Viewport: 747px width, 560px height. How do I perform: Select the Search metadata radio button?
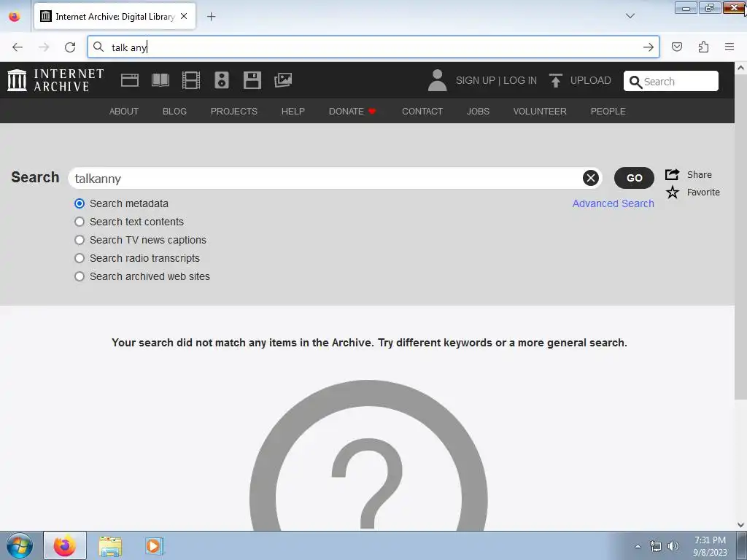click(x=80, y=203)
